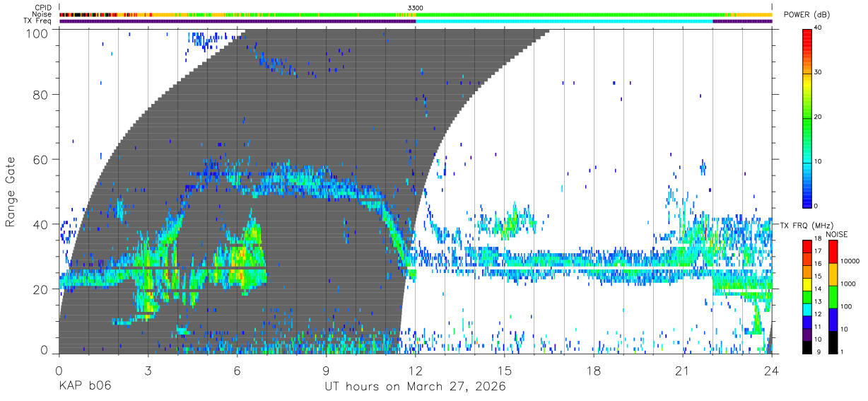Click the 9 MHz label on frequency legend

(x=819, y=351)
